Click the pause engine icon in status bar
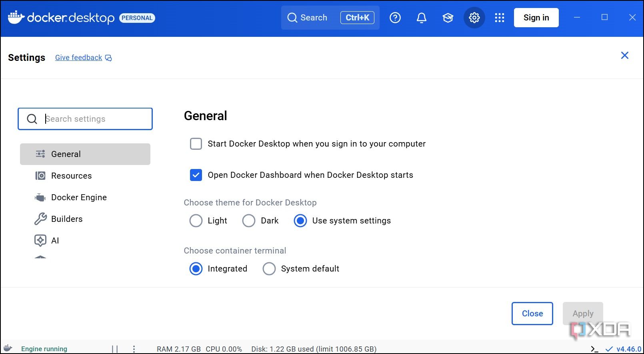The height and width of the screenshot is (354, 644). coord(115,349)
